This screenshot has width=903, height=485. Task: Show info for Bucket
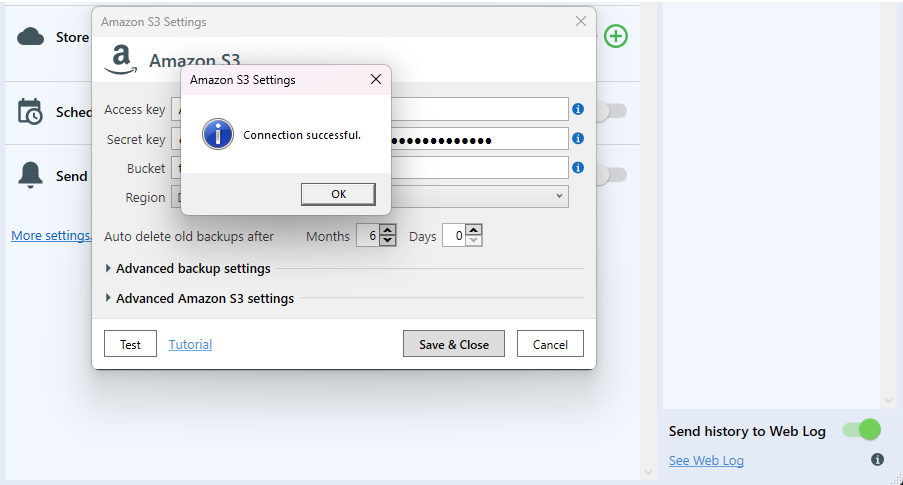pos(578,168)
